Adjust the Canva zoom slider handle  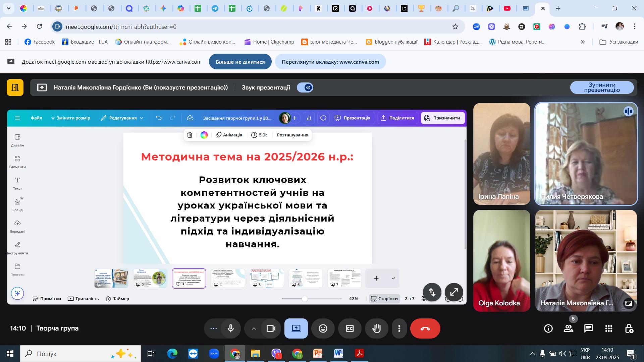[305, 299]
